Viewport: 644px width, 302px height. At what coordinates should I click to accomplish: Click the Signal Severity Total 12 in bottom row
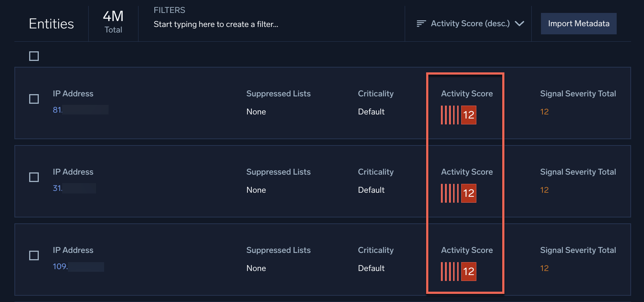(544, 268)
